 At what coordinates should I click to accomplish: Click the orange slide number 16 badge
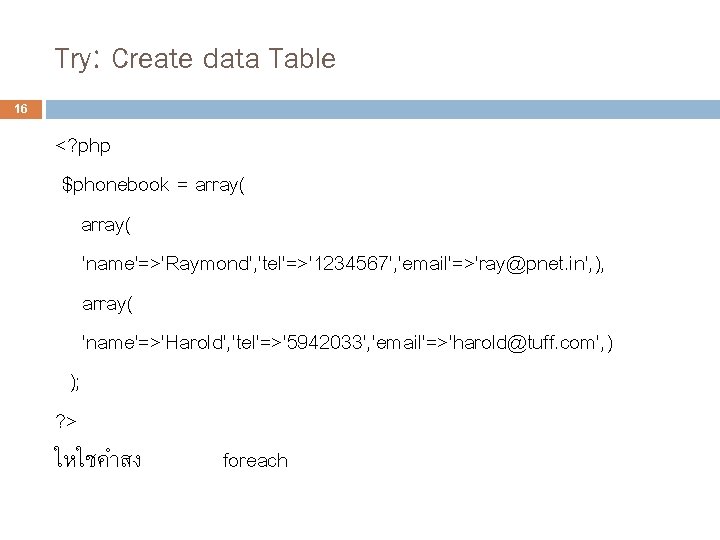(21, 109)
